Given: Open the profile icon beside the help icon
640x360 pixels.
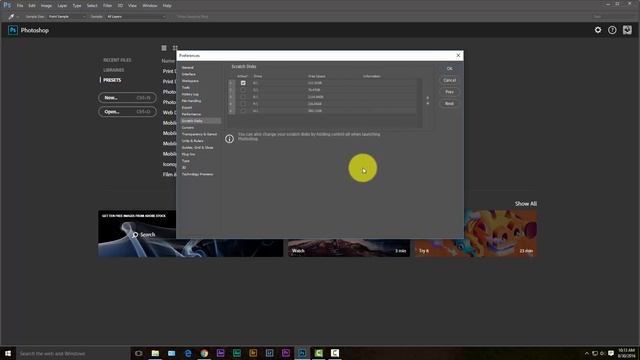Looking at the screenshot, I should (x=627, y=30).
